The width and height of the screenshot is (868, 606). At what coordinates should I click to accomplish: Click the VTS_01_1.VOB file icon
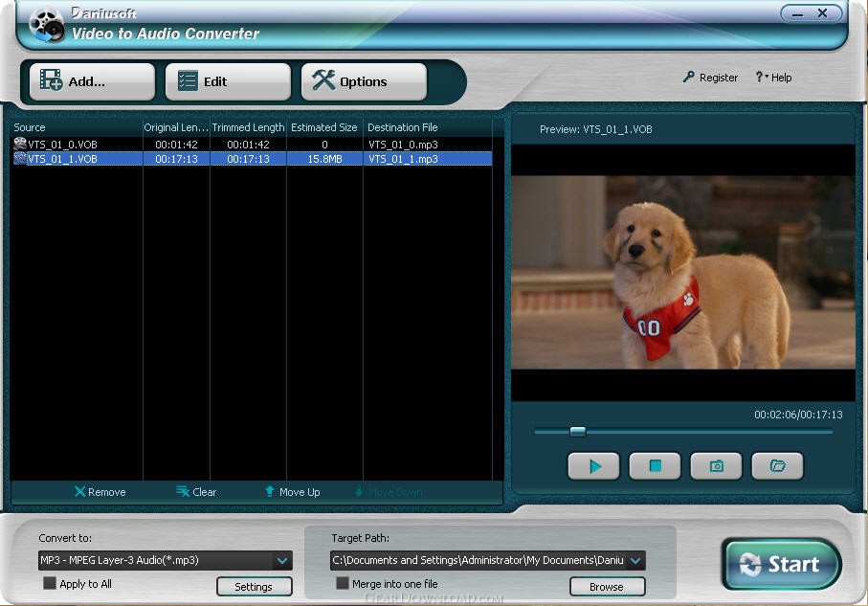[x=20, y=158]
